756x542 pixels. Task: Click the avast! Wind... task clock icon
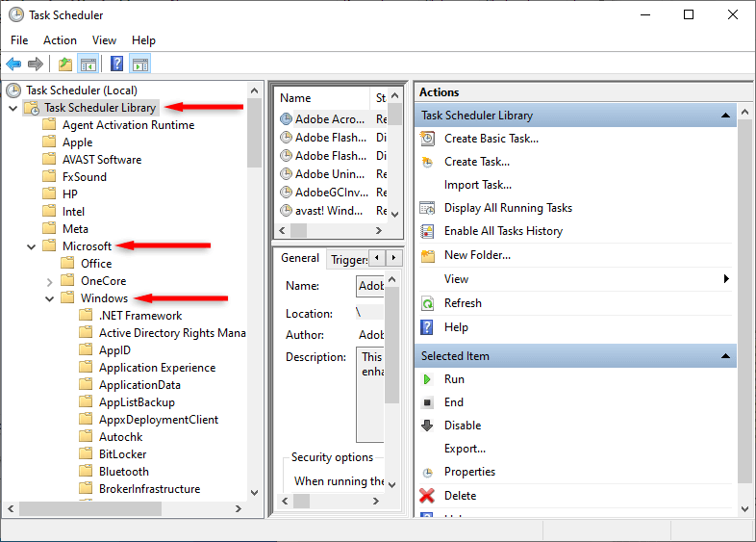286,211
